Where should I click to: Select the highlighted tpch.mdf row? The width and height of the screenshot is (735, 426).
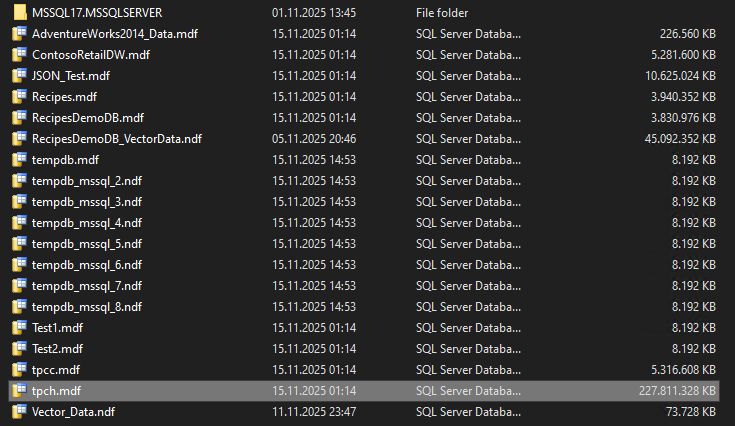364,391
